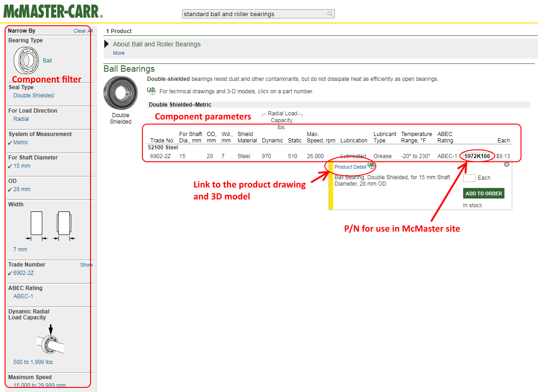Click the Dynamic load value 970

click(x=266, y=156)
